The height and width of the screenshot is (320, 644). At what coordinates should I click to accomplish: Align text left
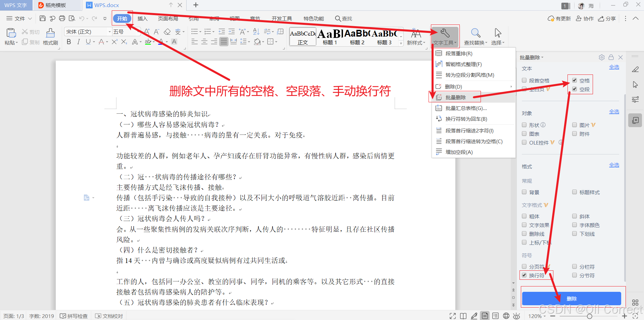195,42
